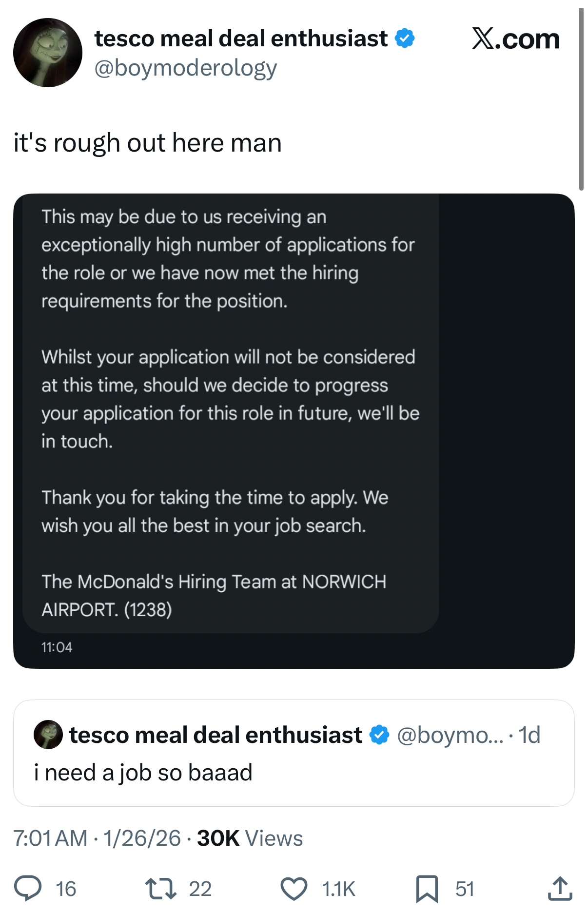
Task: Open the small avatar in the quoted tweet
Action: [x=48, y=734]
